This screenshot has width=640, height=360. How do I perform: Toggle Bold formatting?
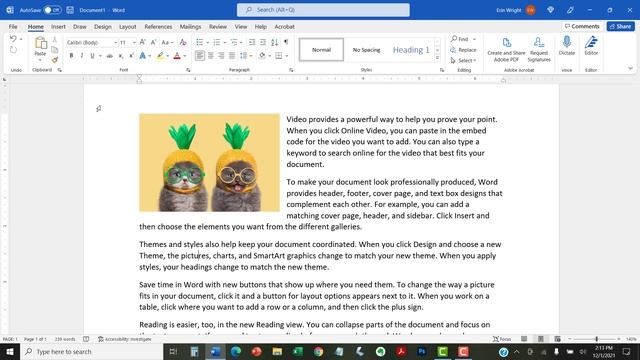tap(71, 56)
